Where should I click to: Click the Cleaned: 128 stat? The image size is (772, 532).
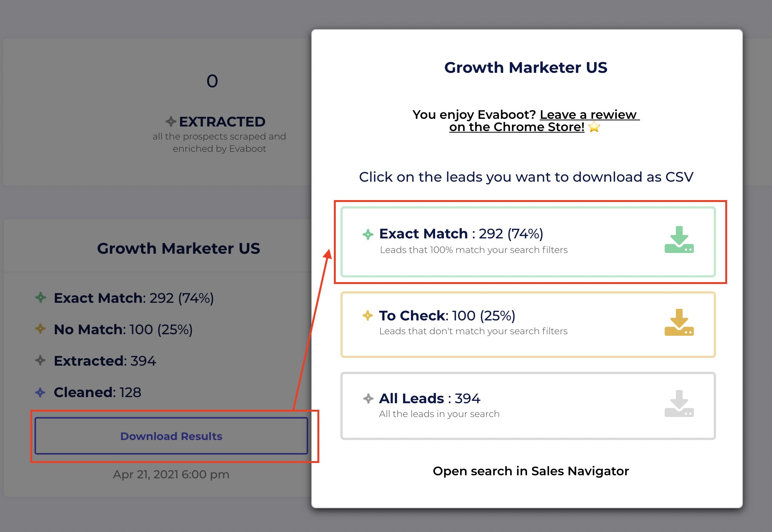(97, 392)
